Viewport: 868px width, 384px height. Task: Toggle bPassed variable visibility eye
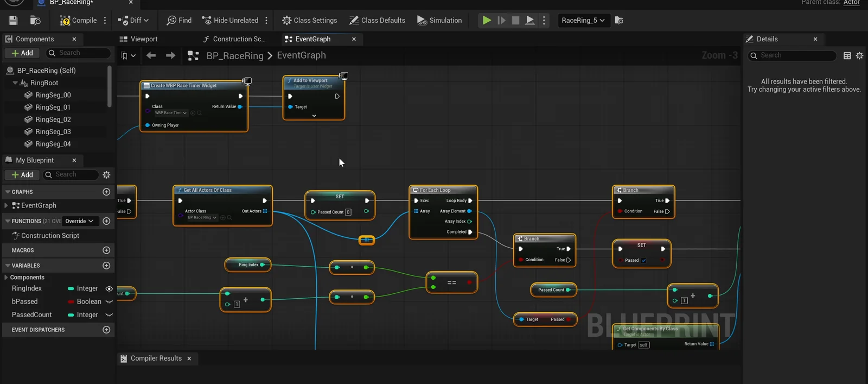(x=109, y=302)
